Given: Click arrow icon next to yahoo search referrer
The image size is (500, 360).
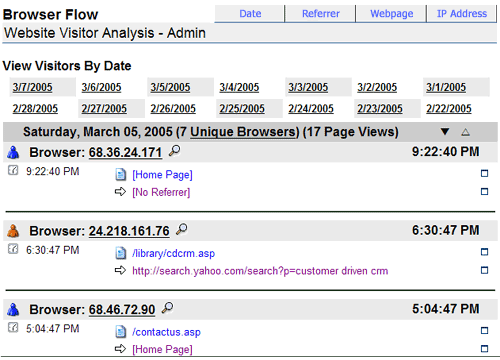Looking at the screenshot, I should coord(120,270).
